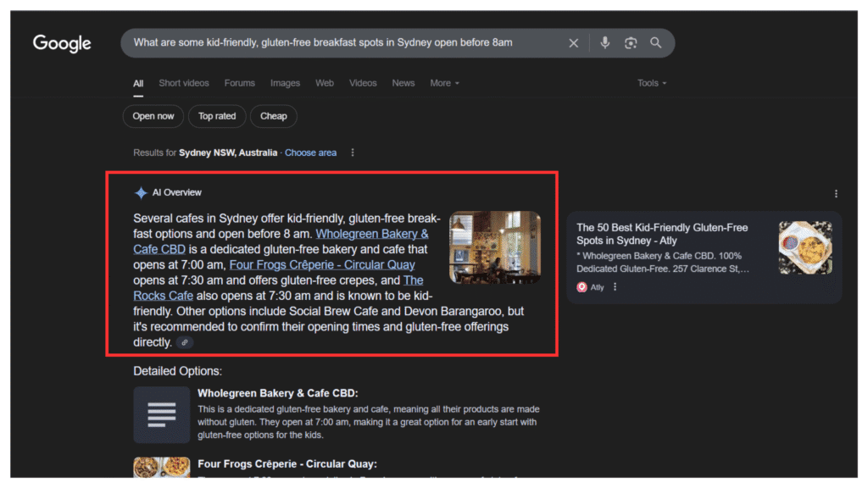Click the AI Overview sparkle icon

coord(141,192)
